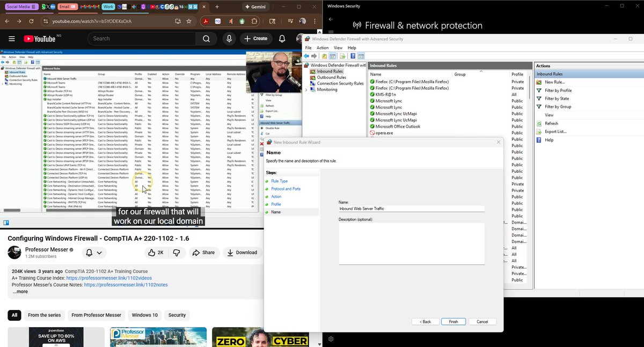The height and width of the screenshot is (347, 644).
Task: Select Outbound Rules in the firewall tree
Action: pos(331,77)
